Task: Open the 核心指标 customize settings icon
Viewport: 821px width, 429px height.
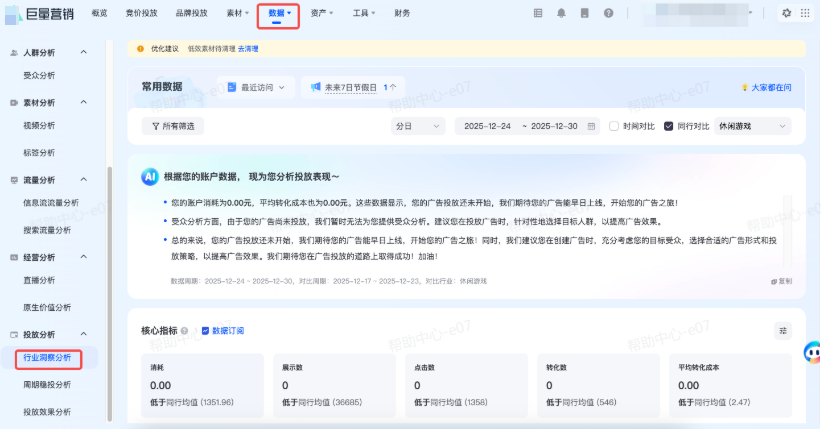Action: [783, 331]
